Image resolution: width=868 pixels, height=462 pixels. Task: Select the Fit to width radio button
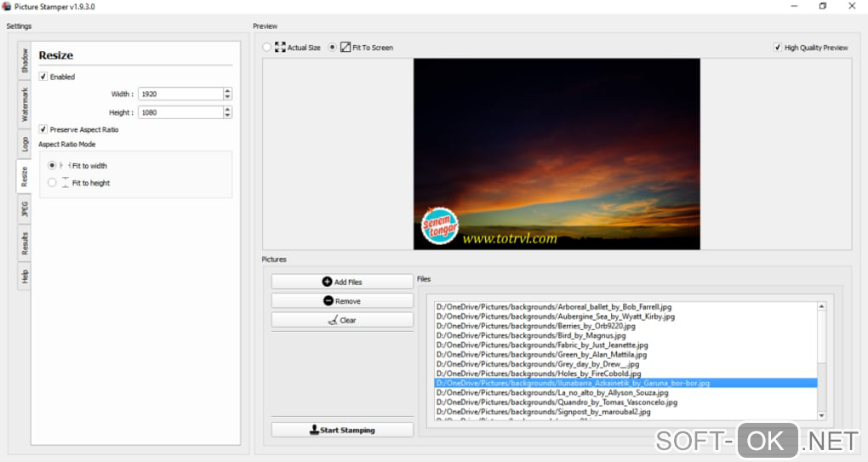click(x=52, y=165)
